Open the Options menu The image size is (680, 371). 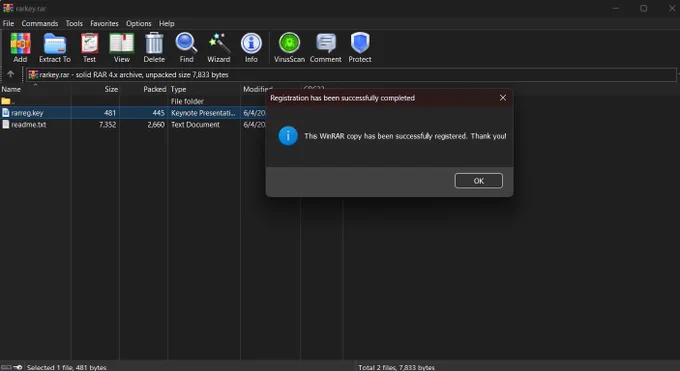pos(139,23)
